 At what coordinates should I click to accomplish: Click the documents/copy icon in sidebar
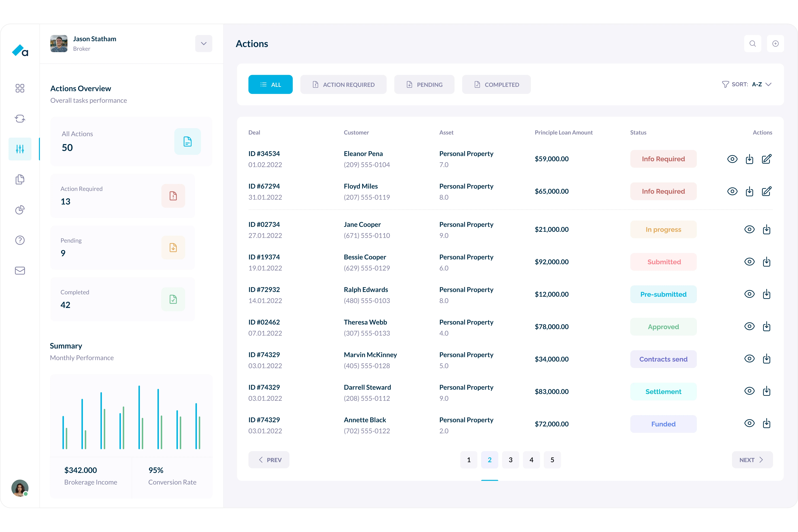click(20, 179)
